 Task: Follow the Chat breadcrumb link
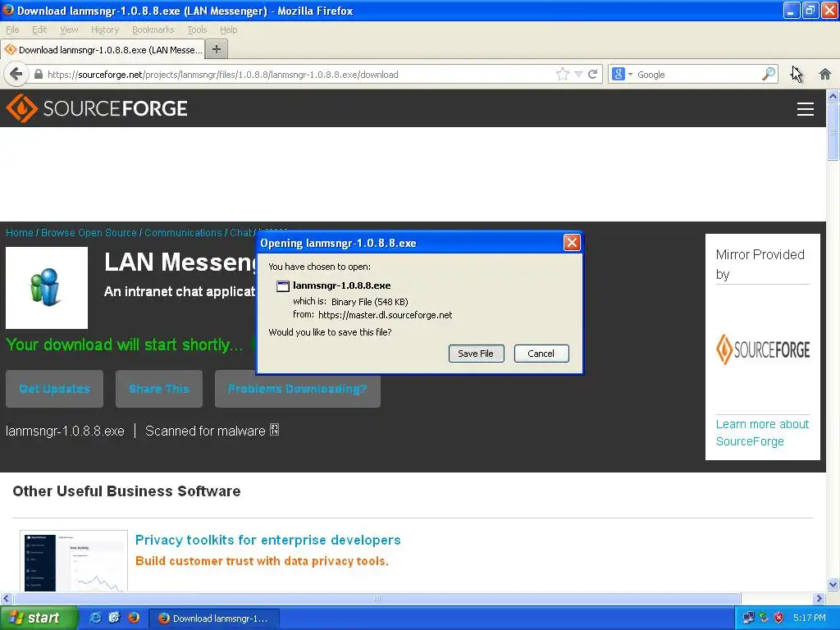point(240,232)
